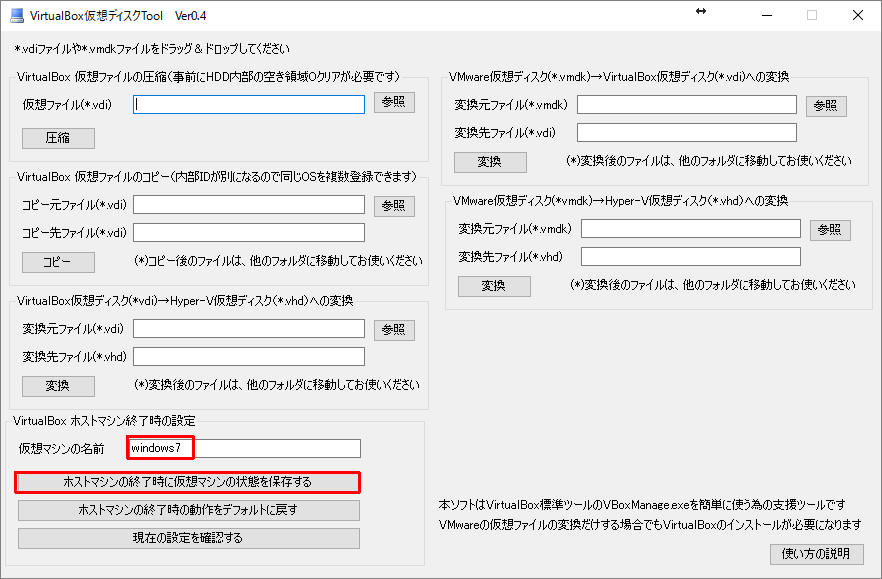Viewport: 882px width, 579px height.
Task: Click the text mentioning VBoxManage.exe support tool
Action: pyautogui.click(x=642, y=504)
